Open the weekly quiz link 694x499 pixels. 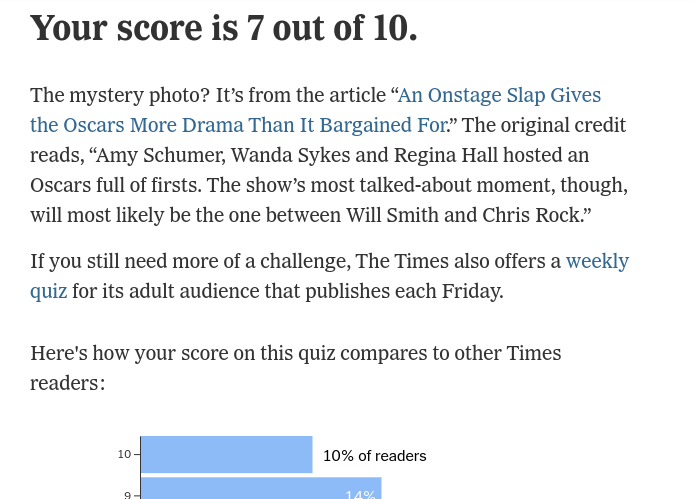pos(597,262)
